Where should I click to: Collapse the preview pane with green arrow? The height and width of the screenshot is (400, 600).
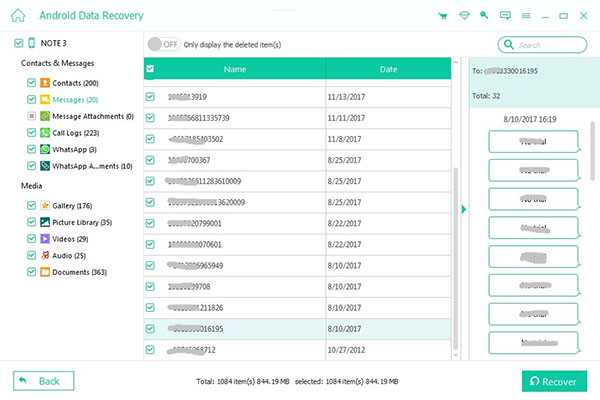pos(463,209)
